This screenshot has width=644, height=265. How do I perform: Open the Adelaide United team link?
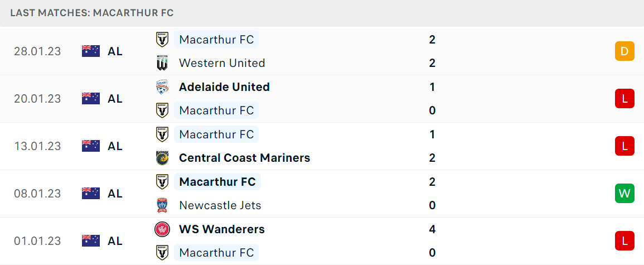(x=224, y=87)
